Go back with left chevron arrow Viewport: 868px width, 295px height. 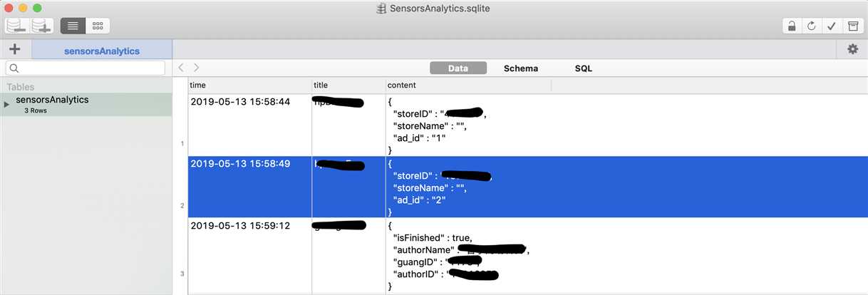point(181,68)
